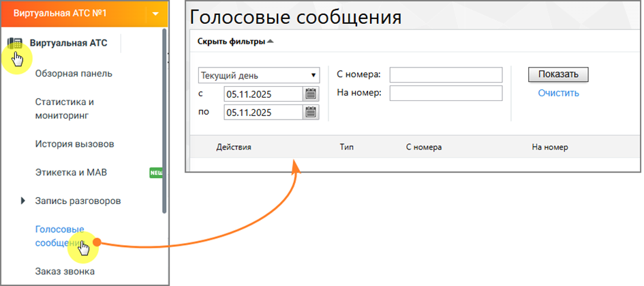Expand the Запись разговоров submenu triangle
644x286 pixels.
tap(23, 201)
